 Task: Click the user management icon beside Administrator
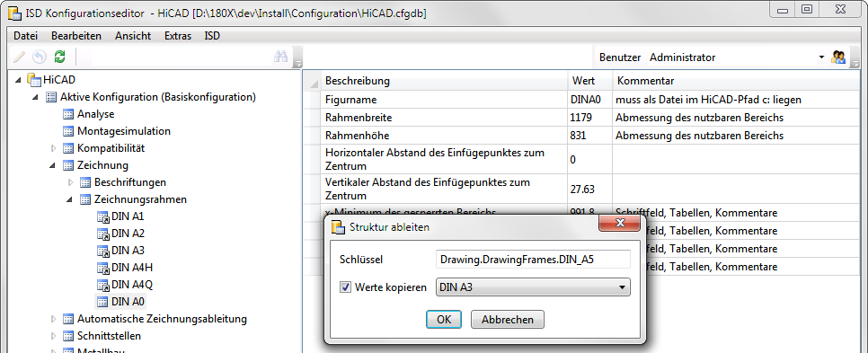(x=838, y=57)
